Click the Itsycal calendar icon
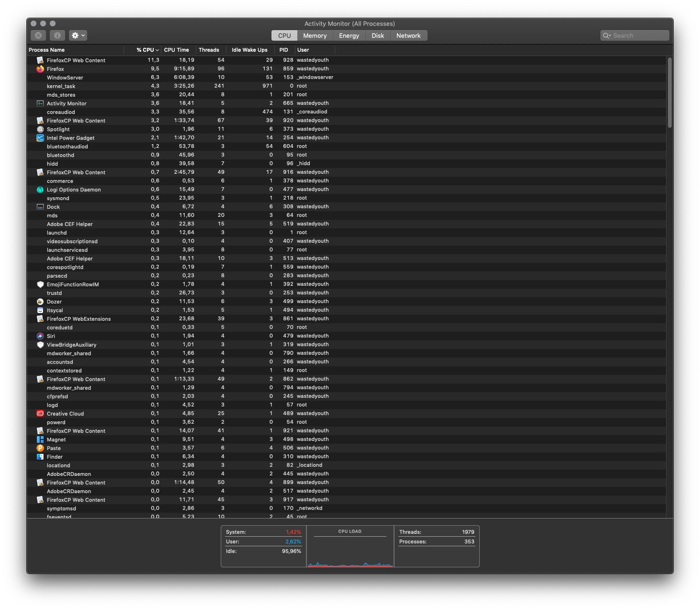Screen dimensions: 700x609 (x=40, y=310)
